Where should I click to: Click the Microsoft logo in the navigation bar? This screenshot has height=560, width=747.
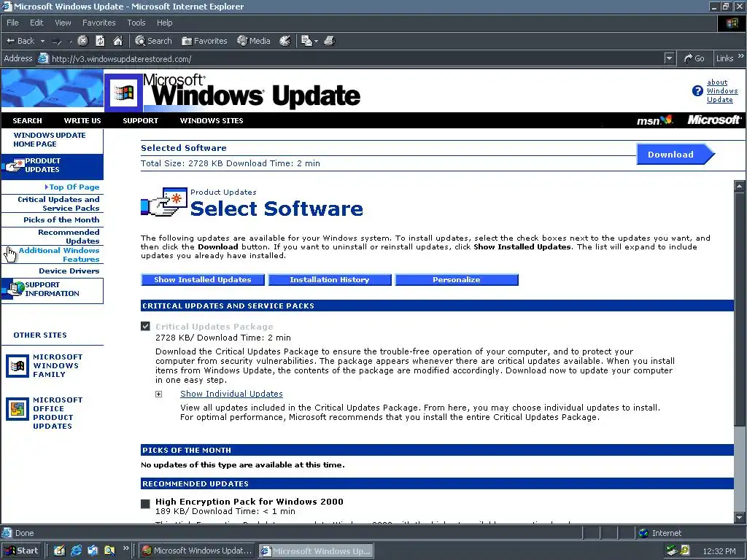[x=713, y=120]
